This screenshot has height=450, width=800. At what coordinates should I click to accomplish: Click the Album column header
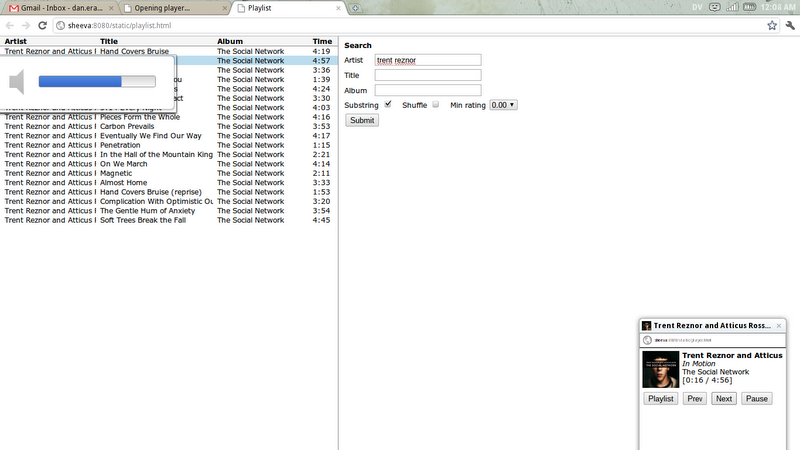point(230,41)
